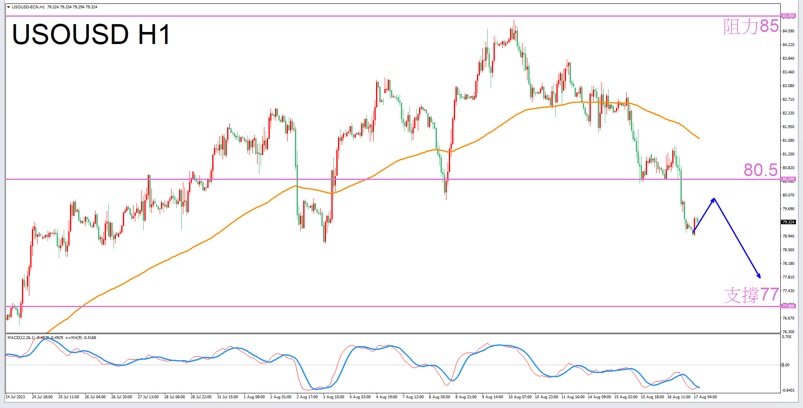The width and height of the screenshot is (803, 408).
Task: Click the USOUSD-ECN,H1 symbol text in chart header
Action: click(x=28, y=8)
